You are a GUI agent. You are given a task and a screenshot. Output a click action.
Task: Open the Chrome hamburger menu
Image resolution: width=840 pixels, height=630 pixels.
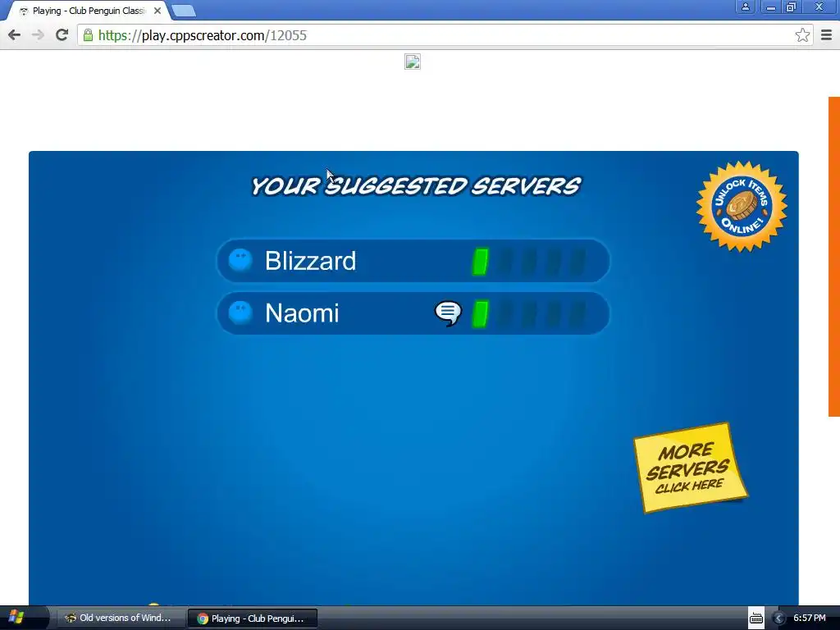827,35
